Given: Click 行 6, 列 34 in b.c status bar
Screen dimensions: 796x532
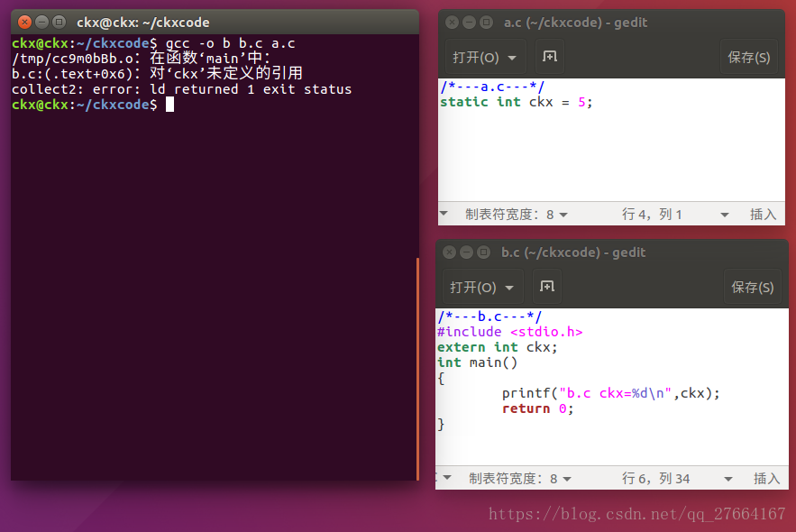Looking at the screenshot, I should tap(656, 479).
